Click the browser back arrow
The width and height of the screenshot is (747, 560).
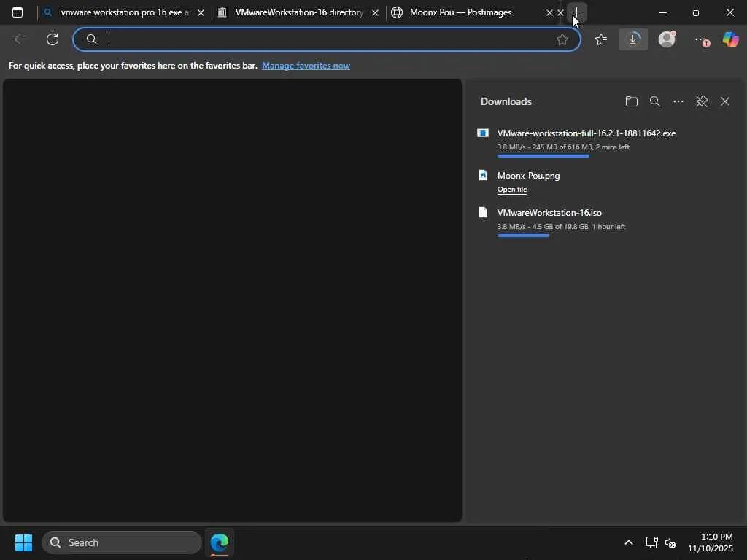click(20, 39)
